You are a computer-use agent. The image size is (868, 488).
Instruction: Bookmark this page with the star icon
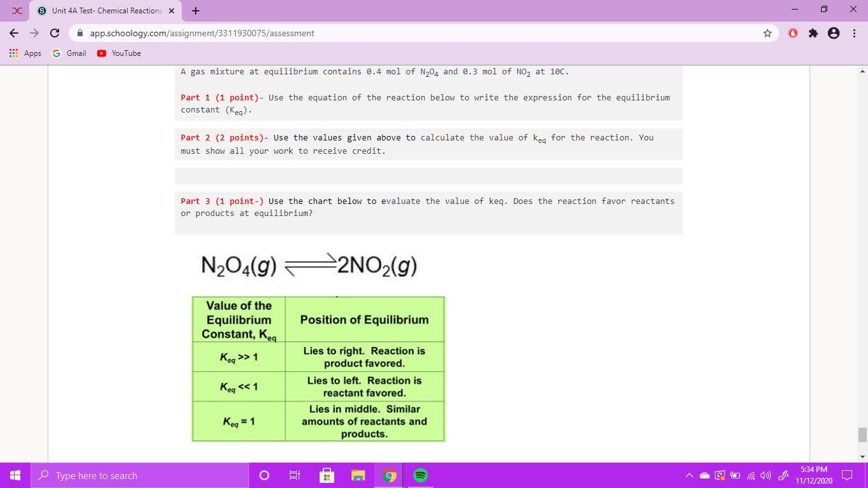pos(768,33)
